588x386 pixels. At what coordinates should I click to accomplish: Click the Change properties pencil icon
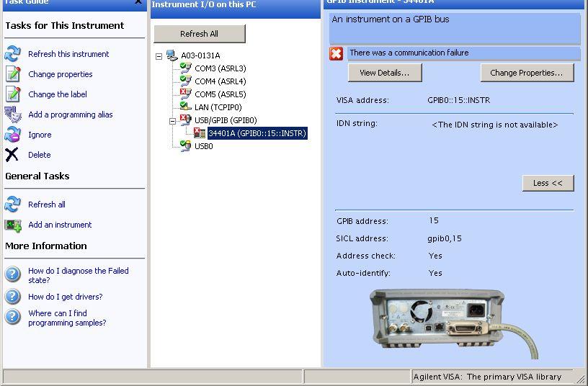pyautogui.click(x=13, y=74)
